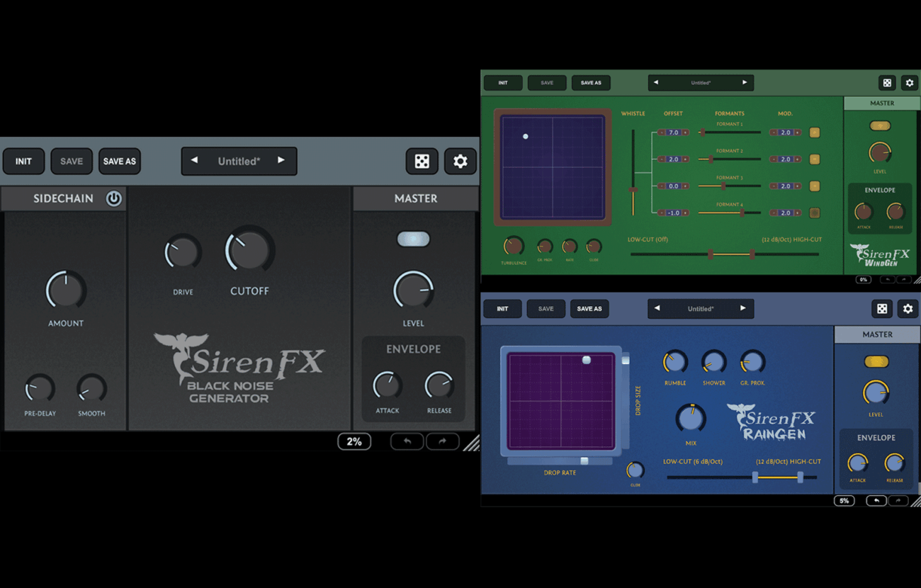Toggle the Formant 2 modulation button
The width and height of the screenshot is (921, 588).
pyautogui.click(x=815, y=159)
